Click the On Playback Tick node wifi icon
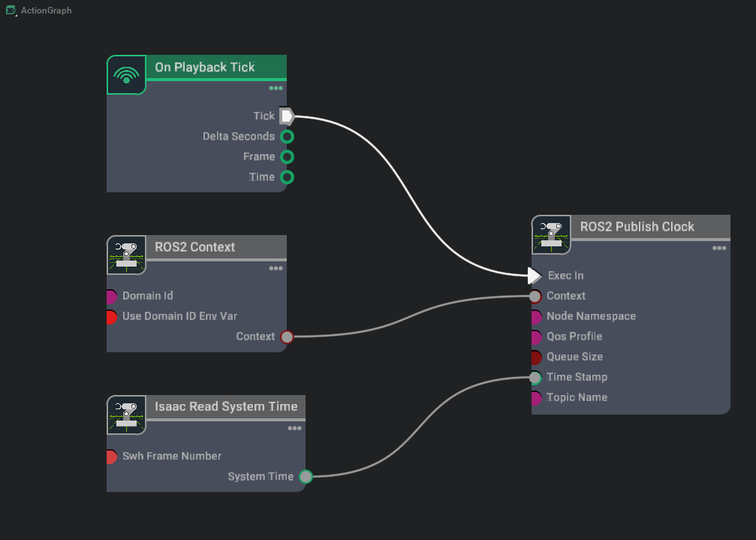 (126, 75)
